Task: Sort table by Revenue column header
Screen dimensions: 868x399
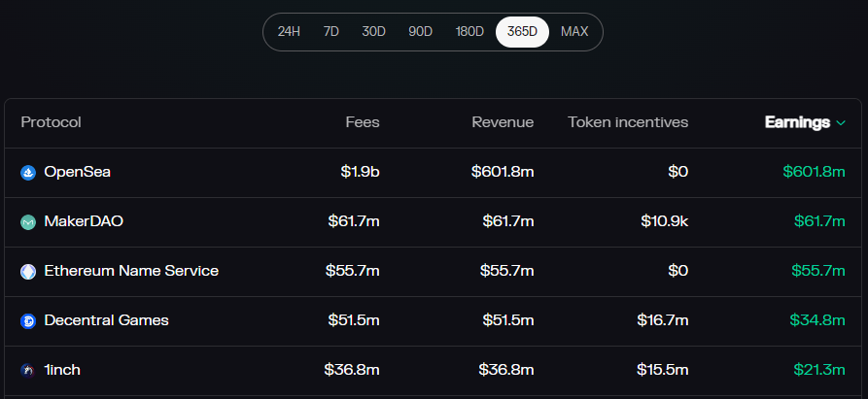Action: tap(503, 122)
